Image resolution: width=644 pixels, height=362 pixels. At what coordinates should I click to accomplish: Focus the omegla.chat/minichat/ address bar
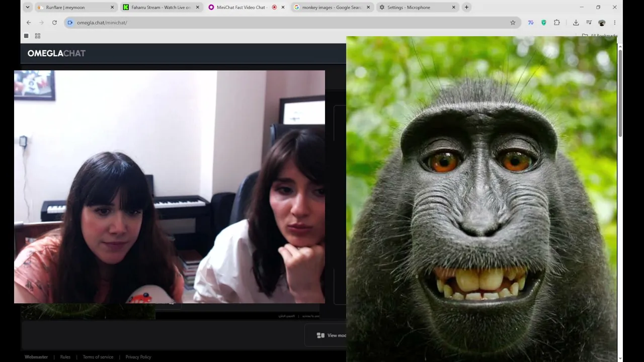coord(292,23)
